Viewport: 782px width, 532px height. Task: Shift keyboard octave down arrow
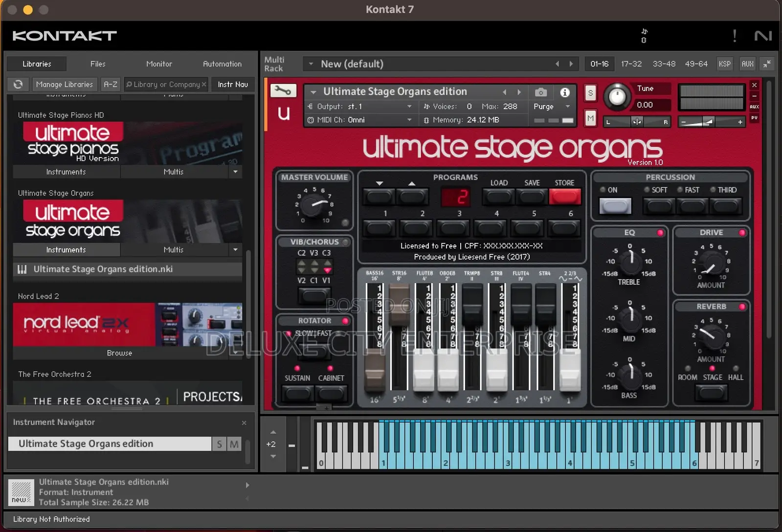tap(273, 456)
